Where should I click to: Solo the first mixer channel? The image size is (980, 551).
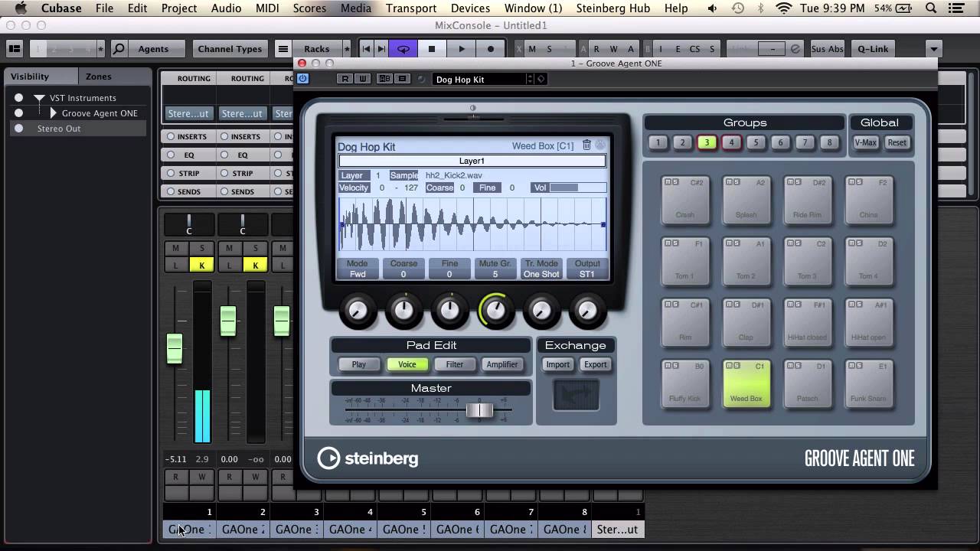point(202,248)
